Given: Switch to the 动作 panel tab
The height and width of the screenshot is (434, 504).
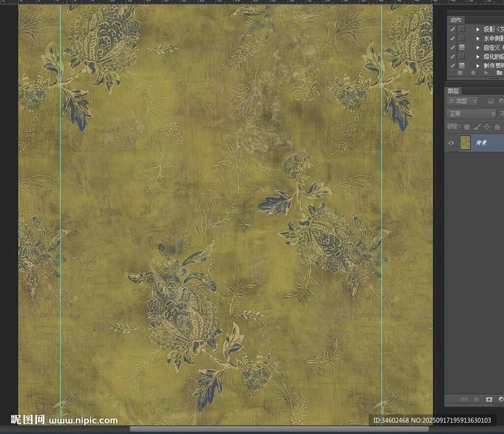Looking at the screenshot, I should pyautogui.click(x=456, y=20).
